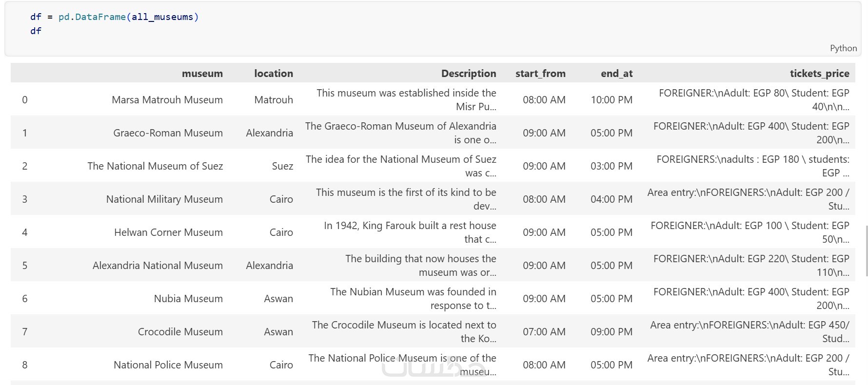Screen dimensions: 868x385
Task: Select the "Description" column header
Action: tap(468, 74)
